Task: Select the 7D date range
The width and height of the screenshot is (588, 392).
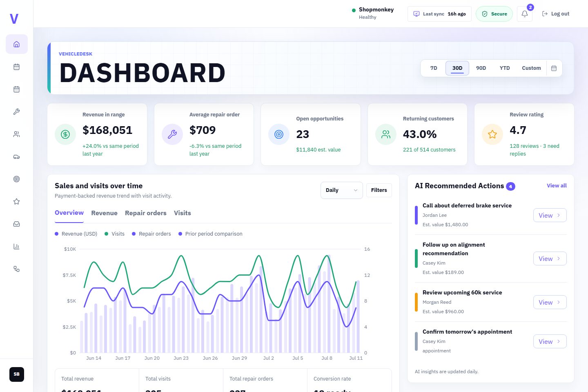Action: [434, 68]
